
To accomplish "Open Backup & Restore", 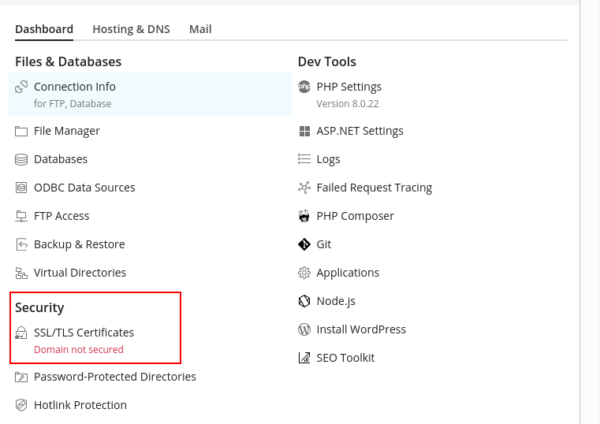I will pyautogui.click(x=79, y=244).
